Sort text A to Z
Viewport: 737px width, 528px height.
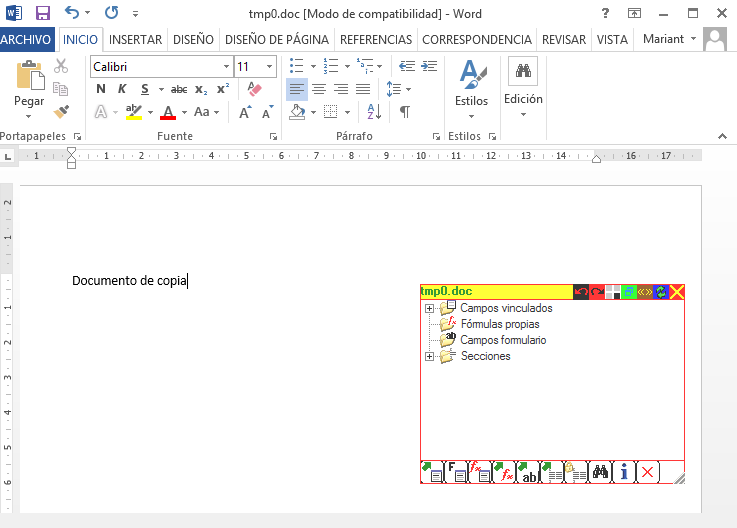pos(375,112)
